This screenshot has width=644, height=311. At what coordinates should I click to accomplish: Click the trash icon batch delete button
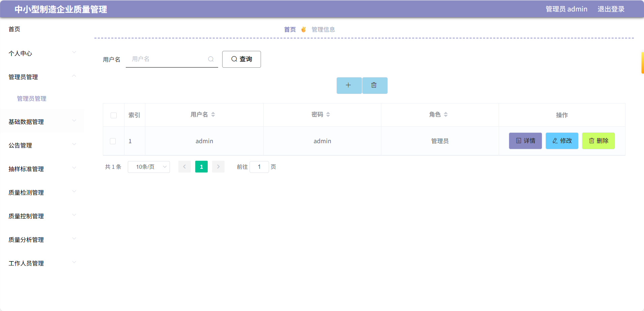(x=375, y=85)
